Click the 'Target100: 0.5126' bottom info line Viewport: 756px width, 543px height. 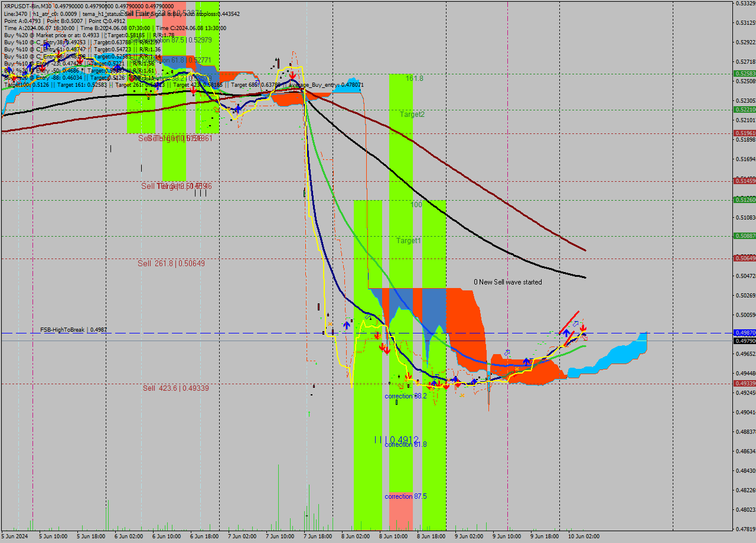pos(184,85)
